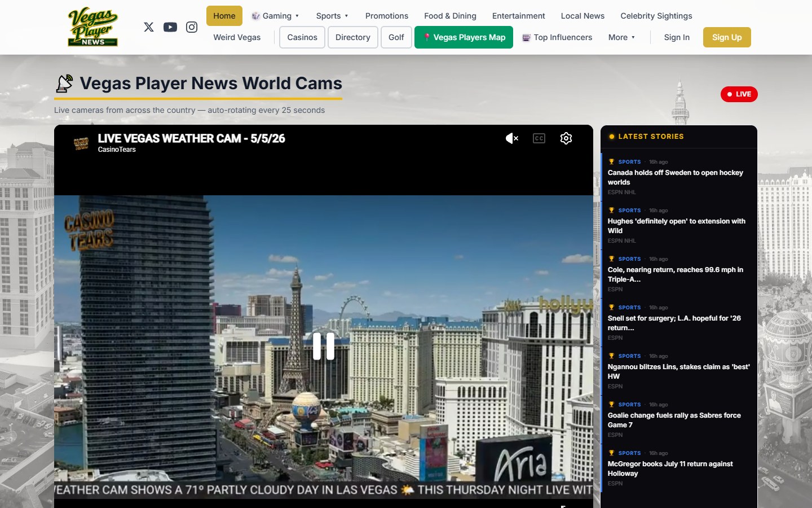The image size is (812, 508).
Task: Click the trophy icon on Canada story
Action: [x=611, y=162]
